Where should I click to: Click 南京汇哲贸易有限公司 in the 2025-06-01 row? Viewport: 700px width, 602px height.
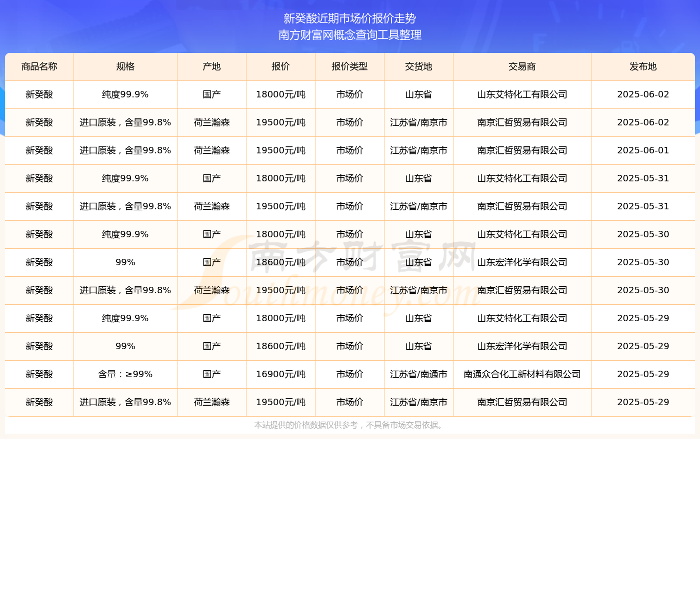pos(522,151)
